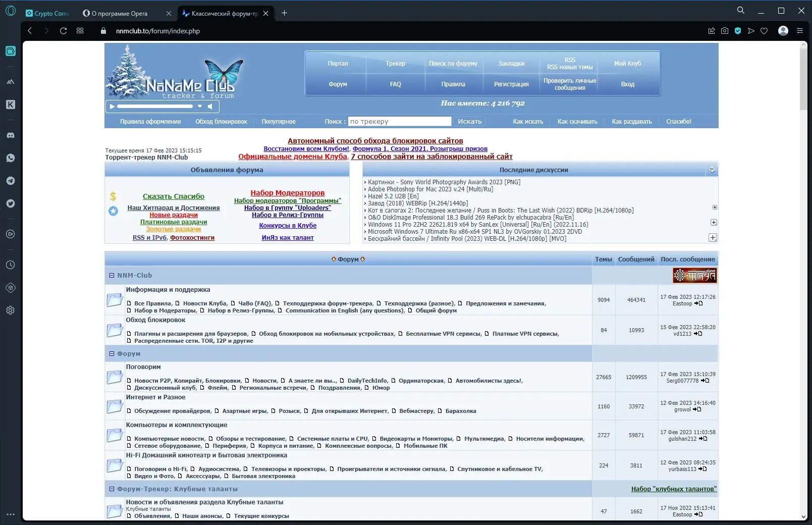Add page to bookmarks with heart icon

[764, 31]
